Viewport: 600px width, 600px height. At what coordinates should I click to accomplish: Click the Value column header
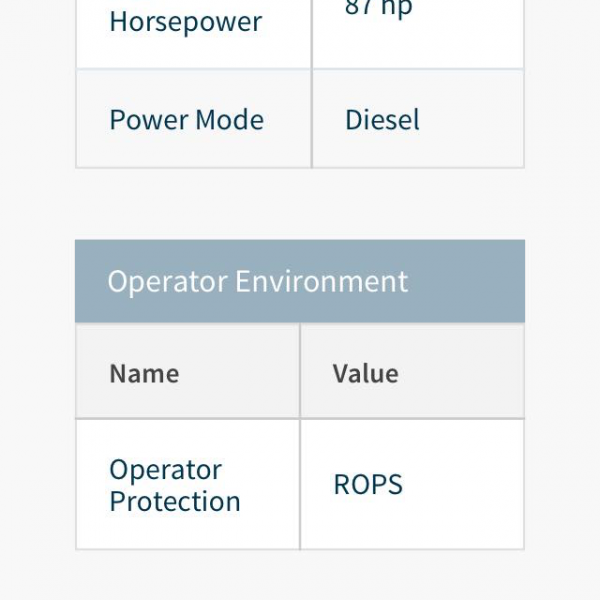(412, 371)
